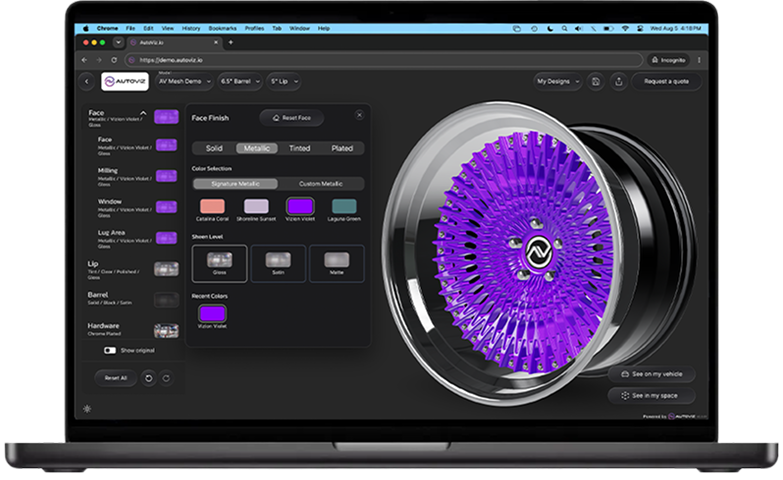
Task: Toggle the Show original switch
Action: 110,350
